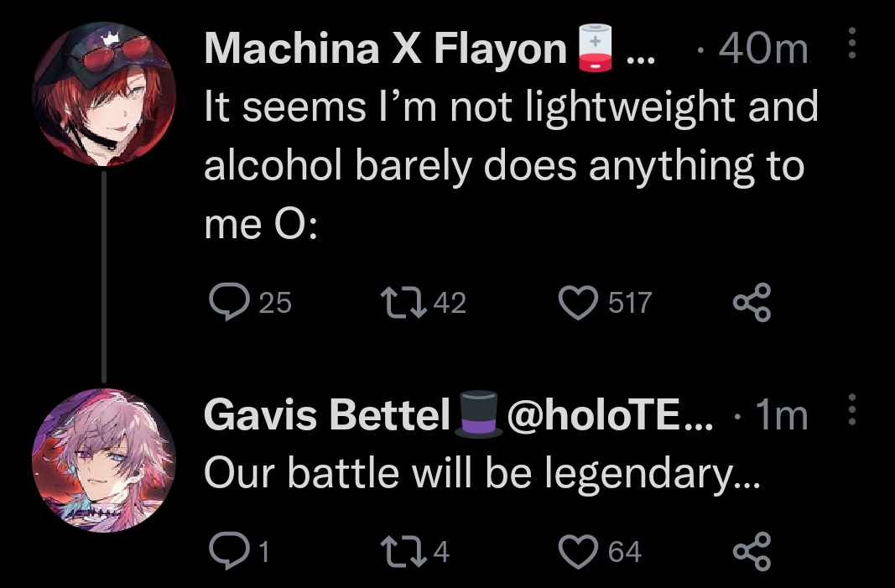Viewport: 895px width, 588px height.
Task: View the 517 likes count
Action: [x=629, y=303]
